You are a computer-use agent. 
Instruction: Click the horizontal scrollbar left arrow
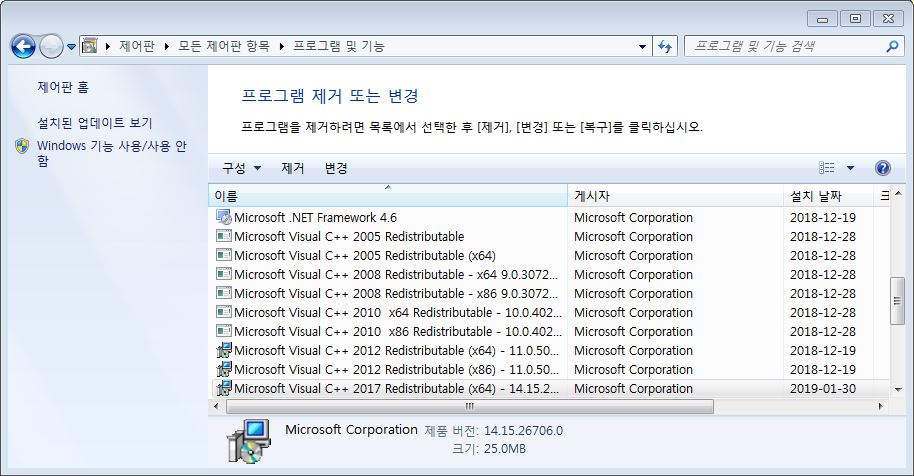point(217,406)
